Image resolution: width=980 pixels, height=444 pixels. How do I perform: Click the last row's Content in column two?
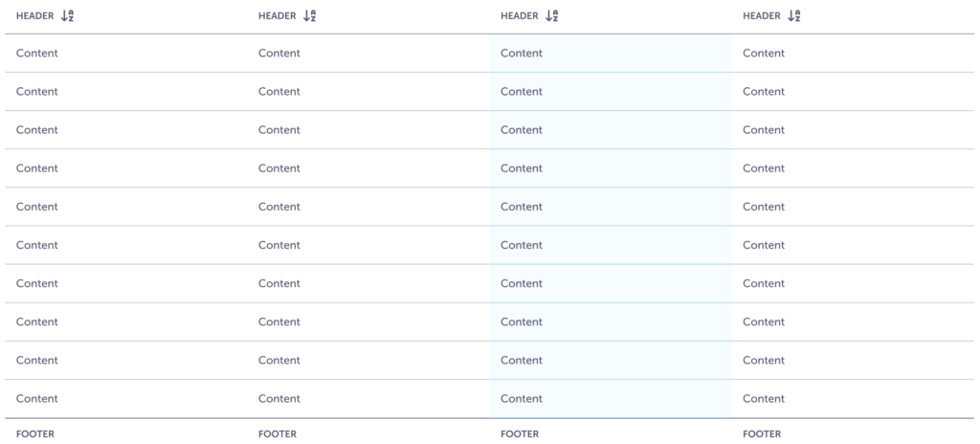(x=278, y=398)
